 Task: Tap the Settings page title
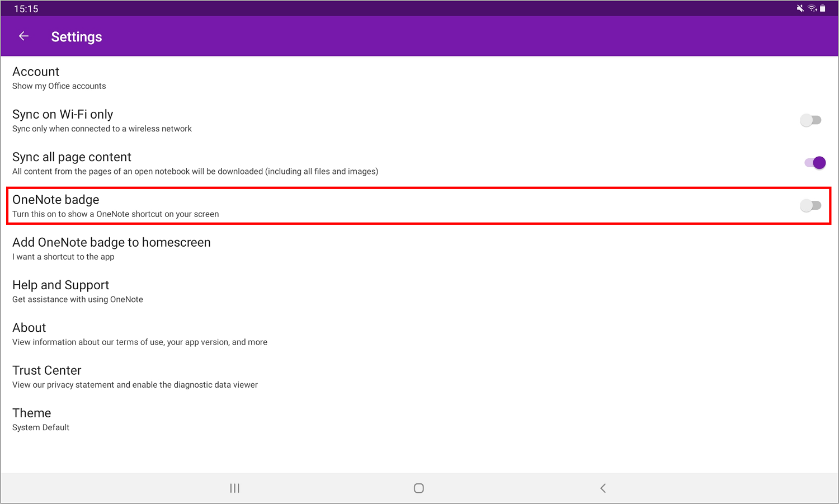[x=77, y=37]
